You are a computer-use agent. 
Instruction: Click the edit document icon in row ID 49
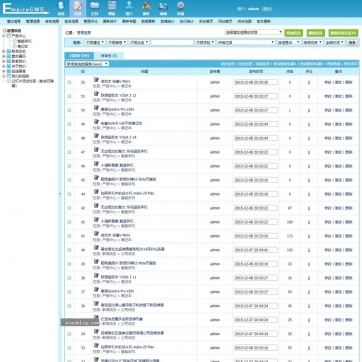click(96, 122)
